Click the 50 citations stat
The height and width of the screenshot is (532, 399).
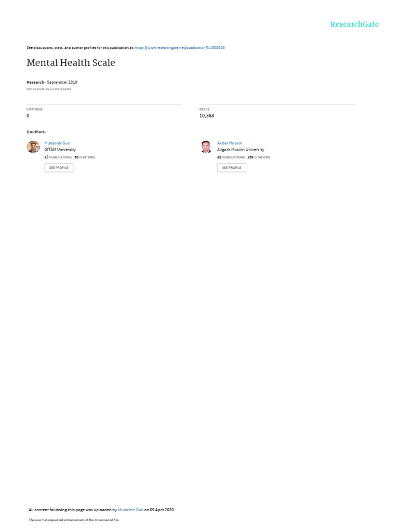pos(85,157)
